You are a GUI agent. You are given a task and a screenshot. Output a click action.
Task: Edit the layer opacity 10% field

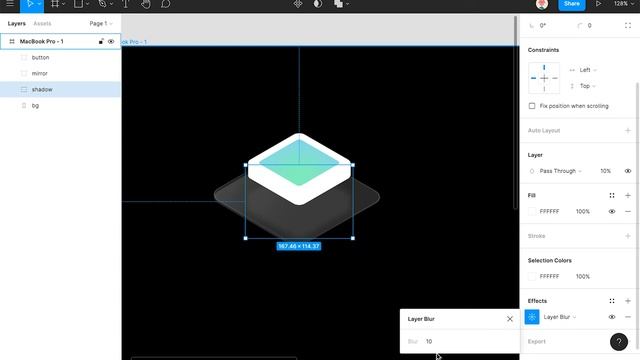[606, 171]
